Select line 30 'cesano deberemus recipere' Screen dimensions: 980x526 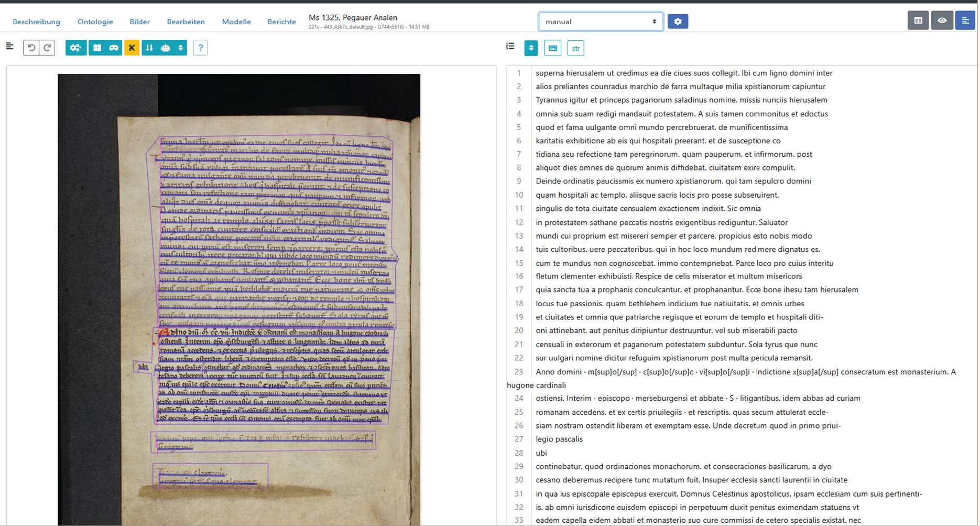tap(691, 480)
